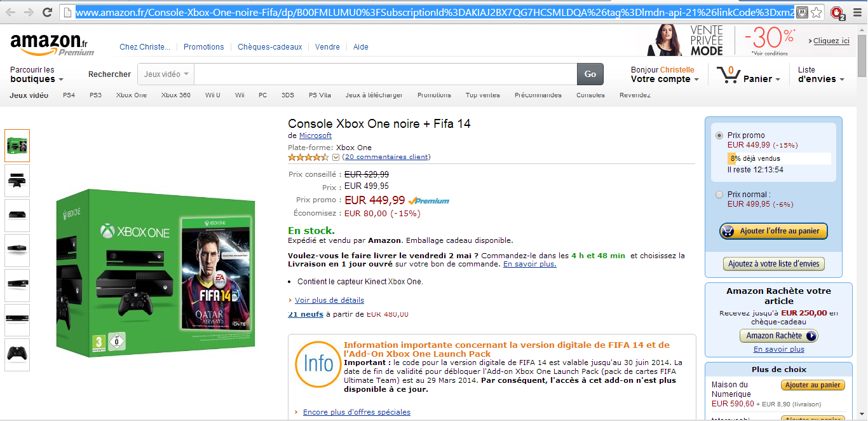This screenshot has height=421, width=868.
Task: Open the 20 commentaires client link
Action: click(386, 157)
